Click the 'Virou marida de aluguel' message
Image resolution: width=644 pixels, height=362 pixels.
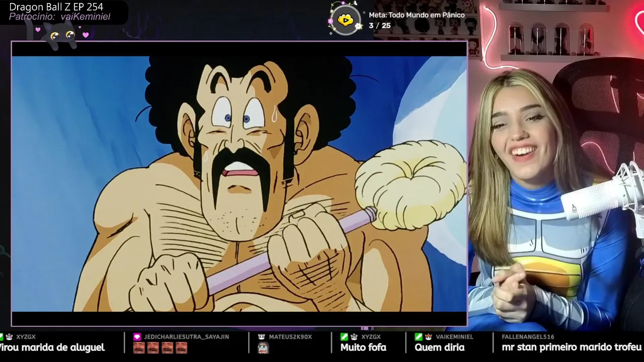coord(52,347)
